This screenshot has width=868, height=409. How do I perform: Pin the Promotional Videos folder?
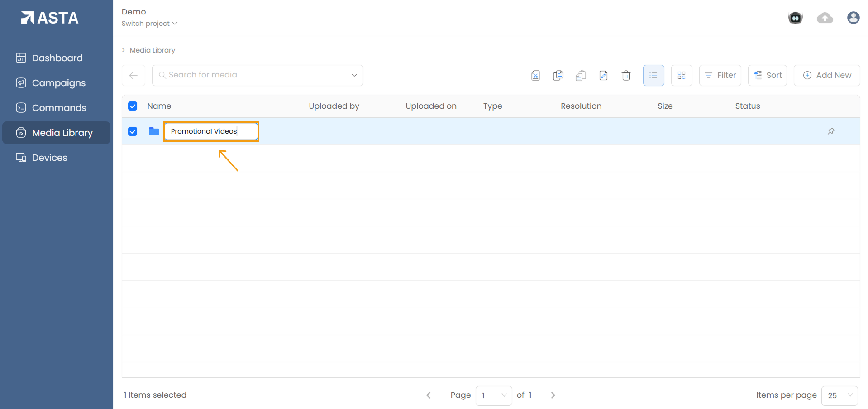pos(831,131)
